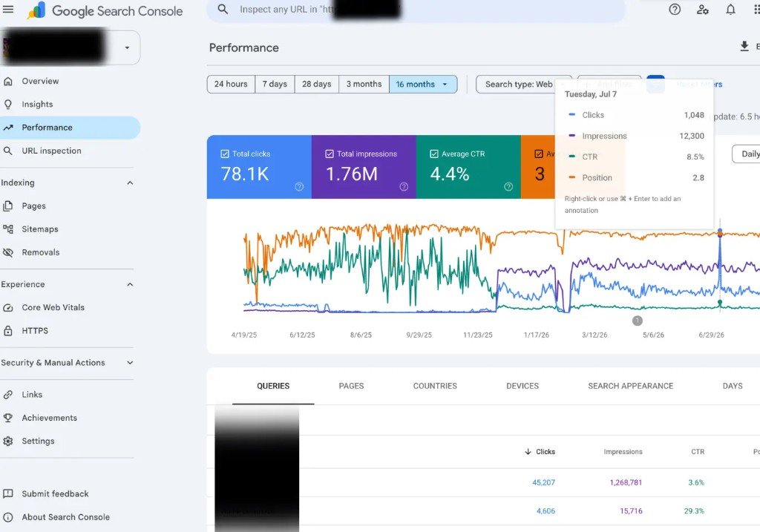This screenshot has width=760, height=532.
Task: Open help tooltip on Total clicks card
Action: [x=299, y=186]
